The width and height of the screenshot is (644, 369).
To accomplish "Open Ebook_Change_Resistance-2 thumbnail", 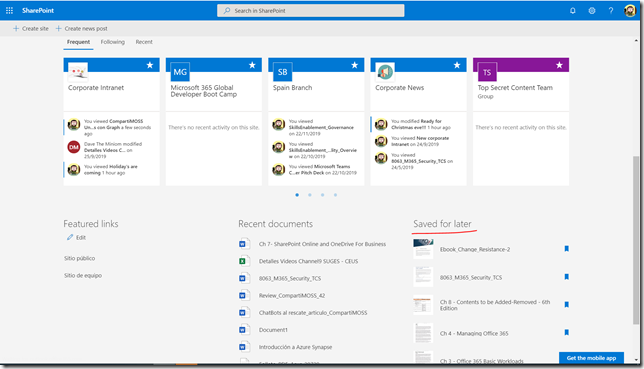I will (x=423, y=249).
